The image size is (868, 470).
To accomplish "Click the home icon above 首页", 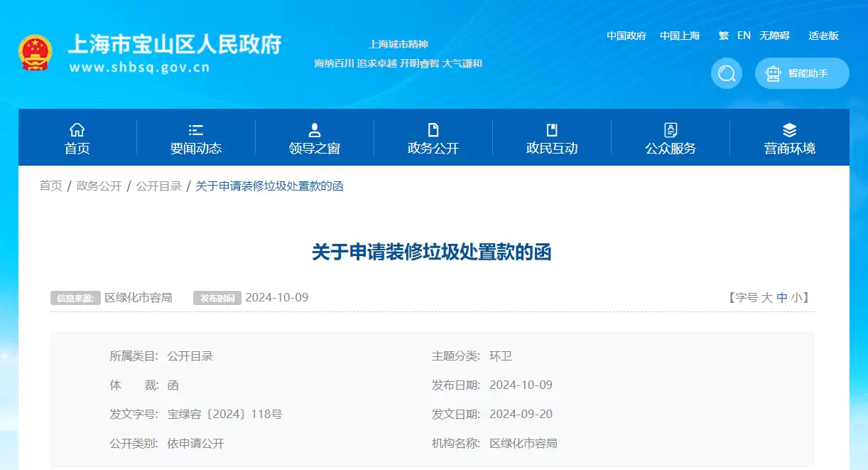I will (77, 129).
